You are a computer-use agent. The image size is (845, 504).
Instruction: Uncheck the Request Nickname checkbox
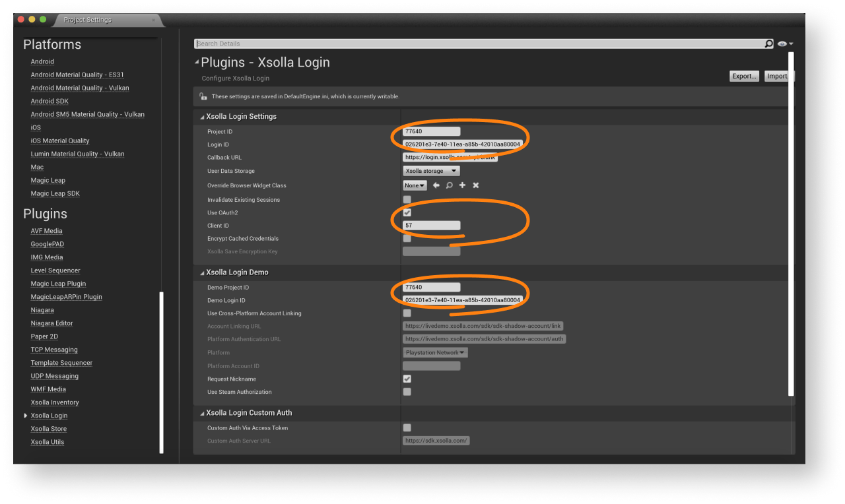407,379
